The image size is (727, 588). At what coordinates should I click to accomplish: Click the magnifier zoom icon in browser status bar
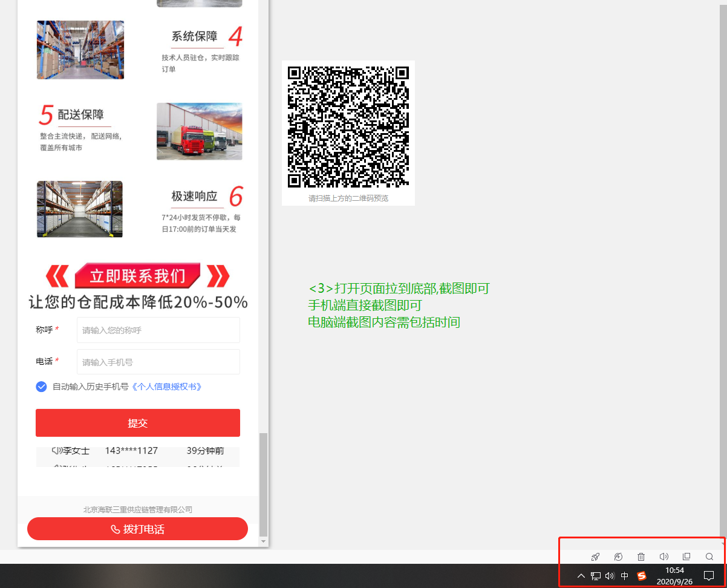click(709, 557)
